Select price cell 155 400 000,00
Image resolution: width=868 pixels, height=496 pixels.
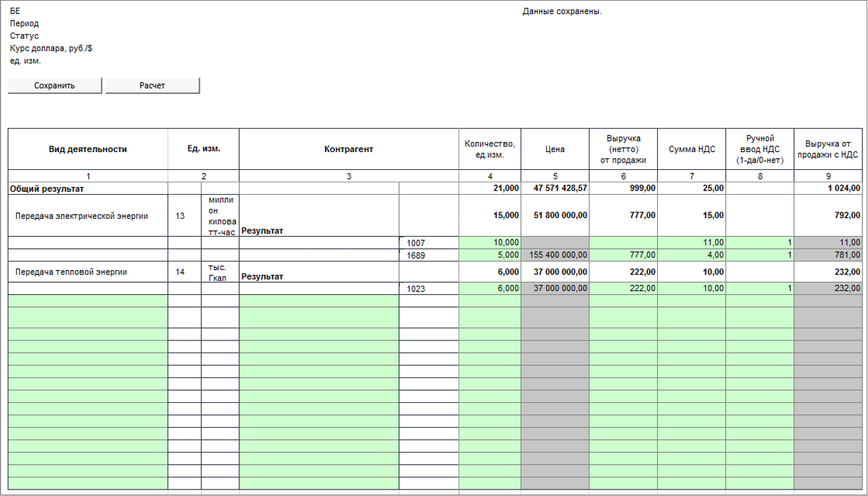point(554,254)
